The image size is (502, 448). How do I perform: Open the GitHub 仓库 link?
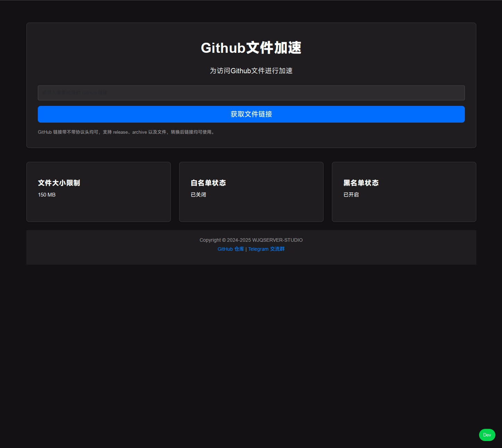click(231, 249)
